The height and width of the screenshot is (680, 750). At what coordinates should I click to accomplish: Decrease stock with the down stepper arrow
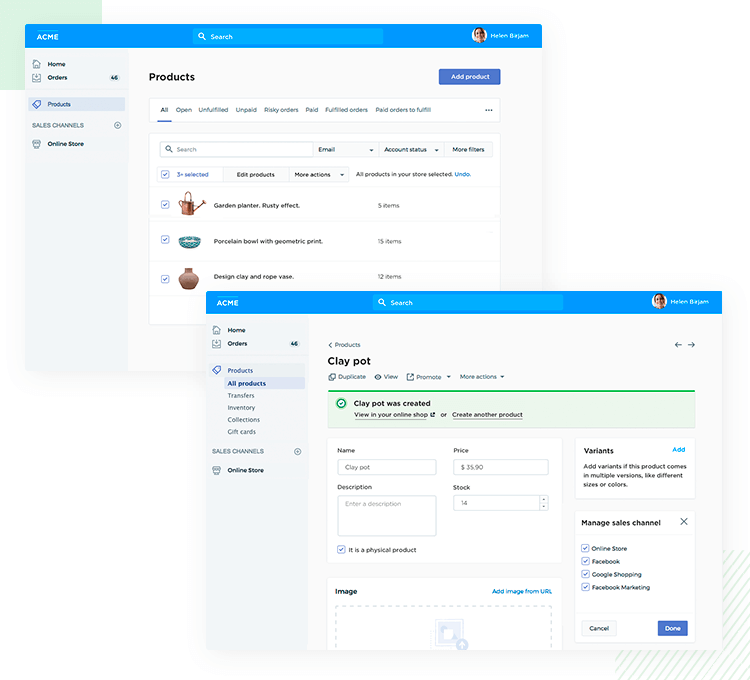pyautogui.click(x=544, y=506)
